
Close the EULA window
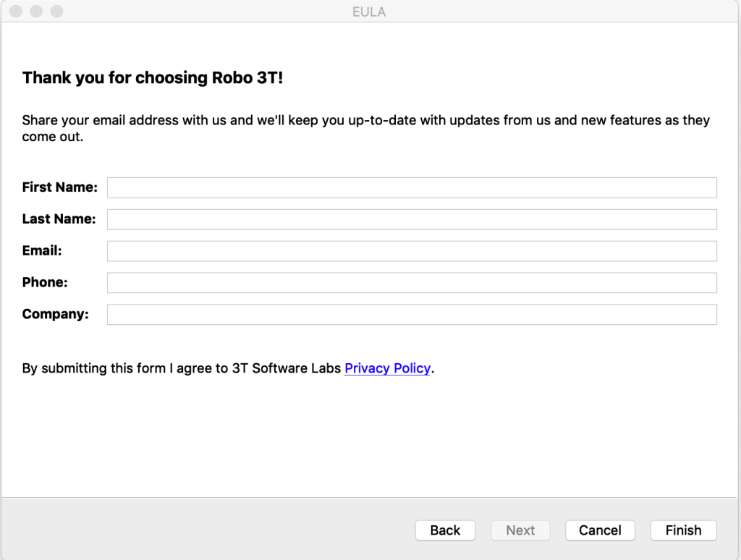tap(16, 12)
